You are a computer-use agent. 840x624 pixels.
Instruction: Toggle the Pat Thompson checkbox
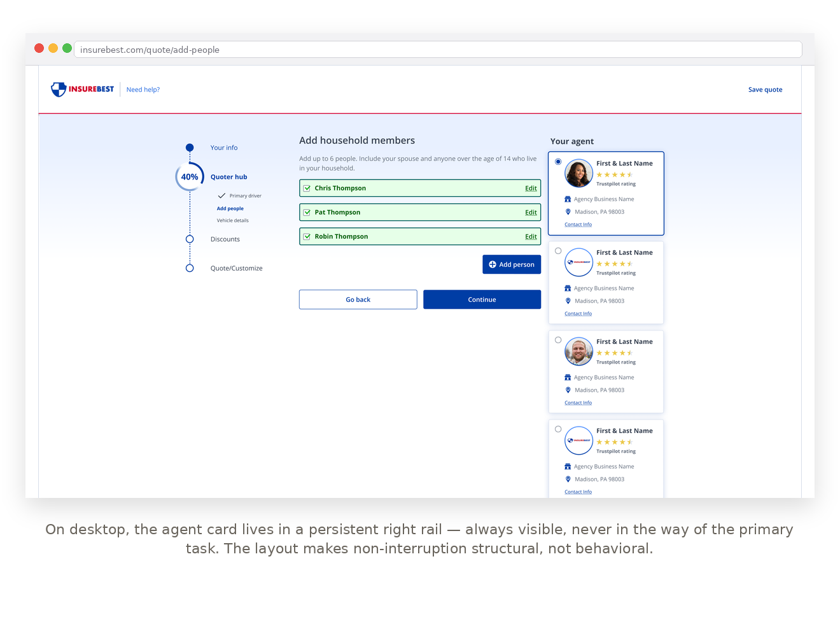click(x=307, y=213)
